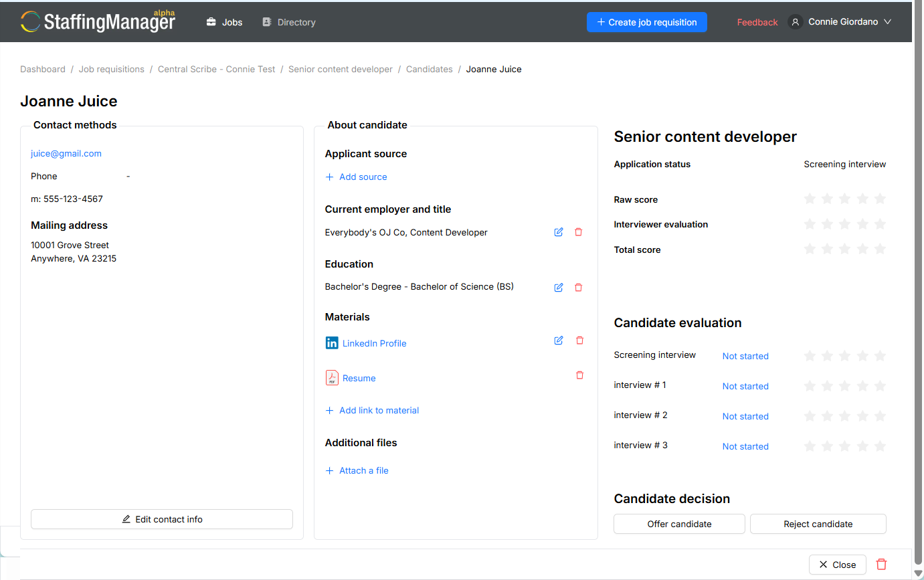Edit the current employer and title entry
This screenshot has height=580, width=924.
[559, 232]
